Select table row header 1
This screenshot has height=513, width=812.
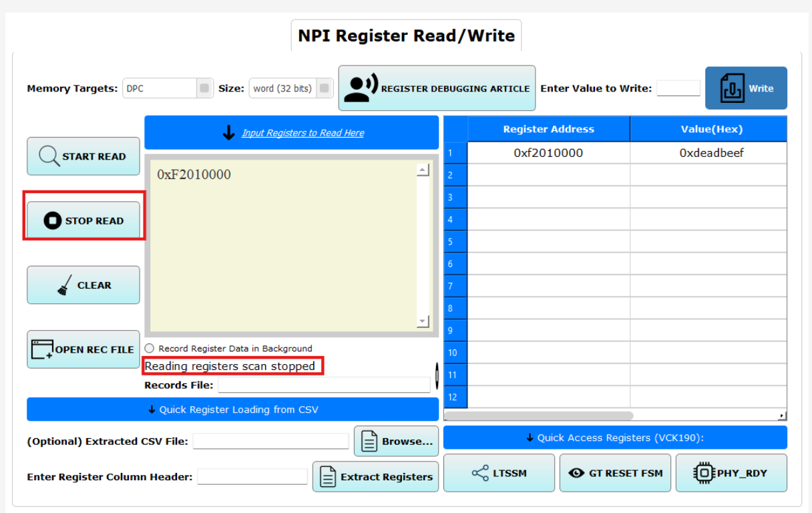(455, 153)
